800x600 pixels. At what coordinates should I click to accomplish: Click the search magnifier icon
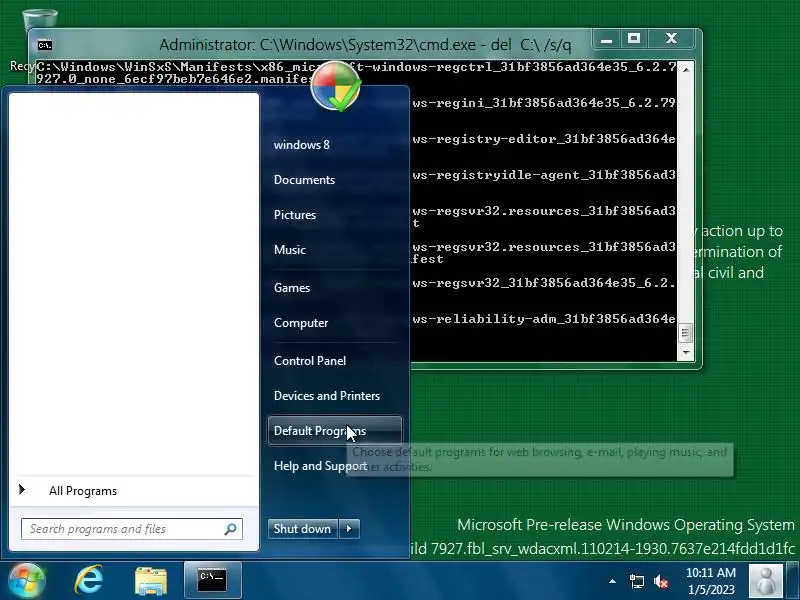(x=231, y=529)
